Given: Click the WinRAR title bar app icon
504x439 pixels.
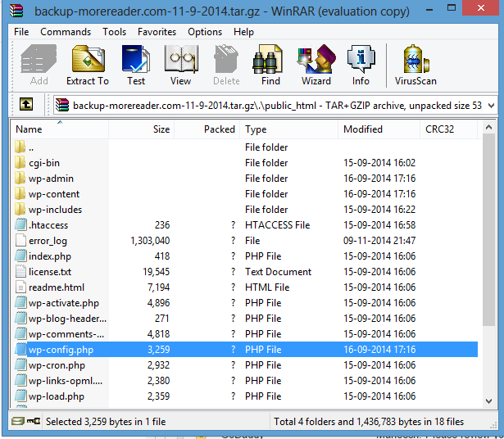Looking at the screenshot, I should click(x=16, y=11).
